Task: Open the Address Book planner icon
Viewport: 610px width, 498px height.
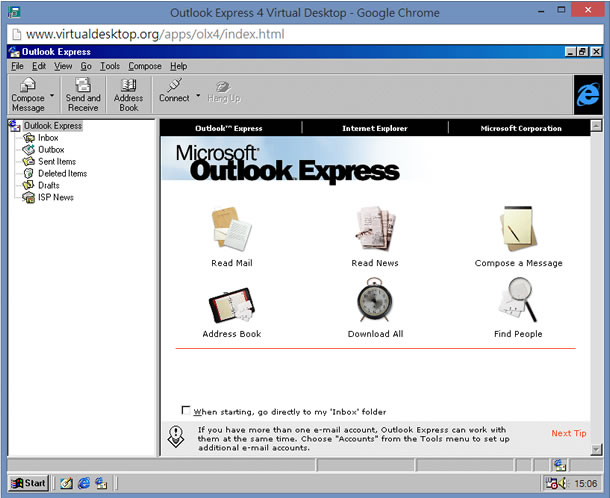Action: (x=231, y=301)
